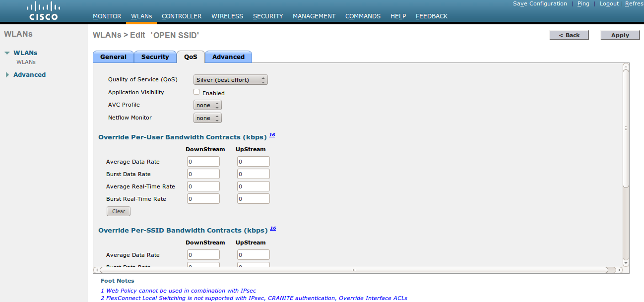Switch to the Security tab
The image size is (644, 302).
[x=155, y=57]
